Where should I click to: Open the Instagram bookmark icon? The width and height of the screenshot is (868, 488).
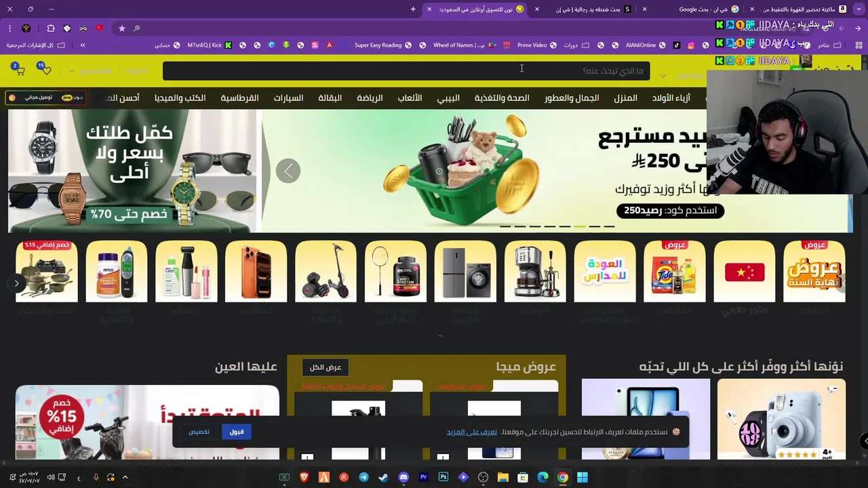[691, 45]
